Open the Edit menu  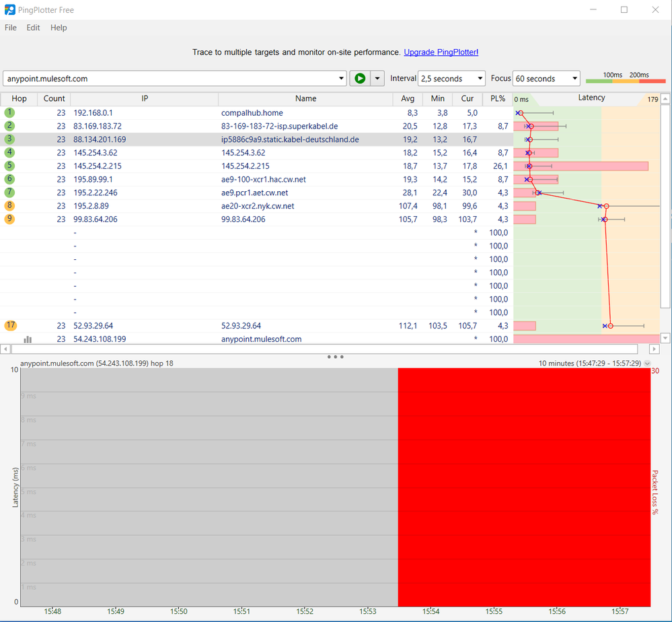(x=33, y=28)
